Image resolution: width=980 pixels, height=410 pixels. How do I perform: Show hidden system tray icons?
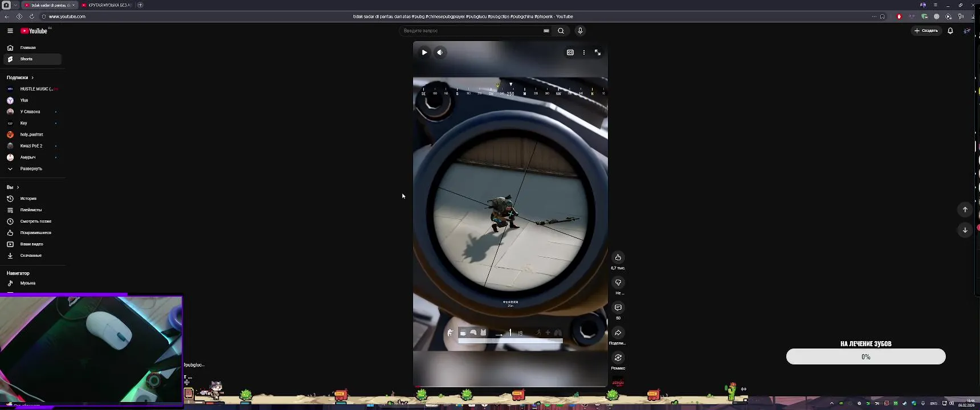tap(831, 403)
